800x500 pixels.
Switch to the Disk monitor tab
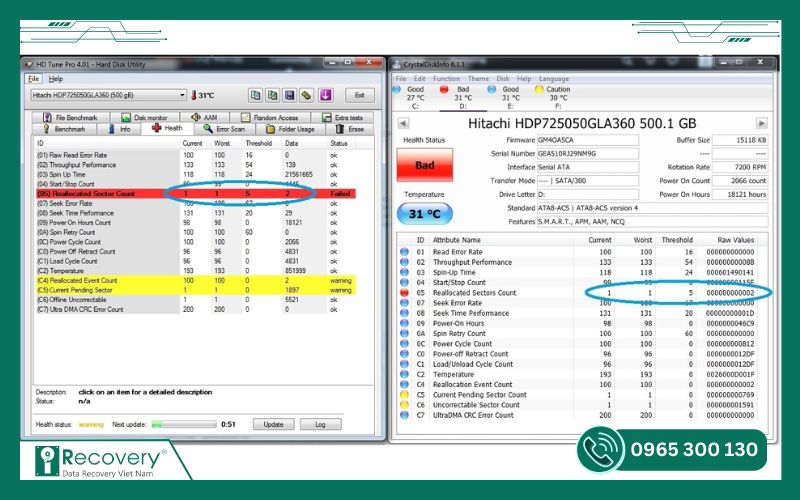144,117
